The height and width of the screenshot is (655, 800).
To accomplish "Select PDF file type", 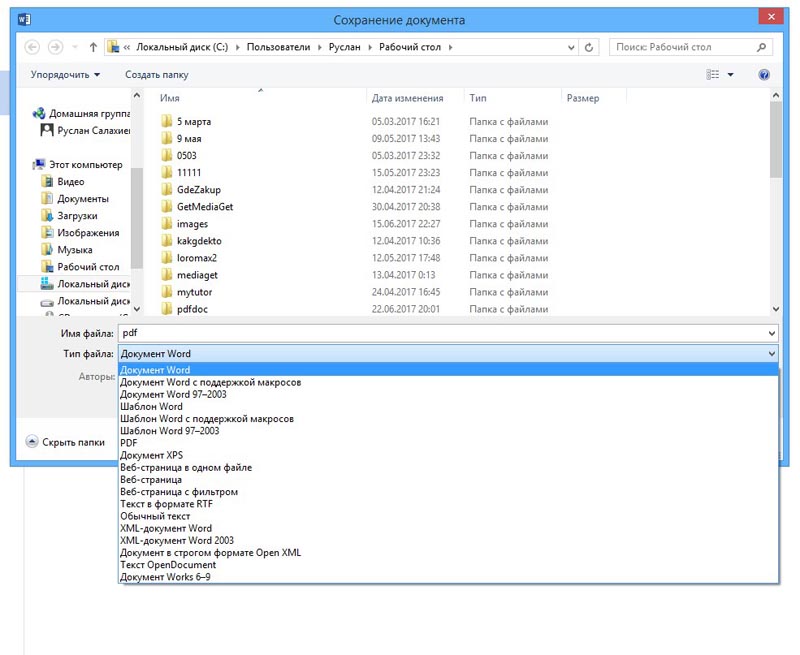I will (448, 443).
